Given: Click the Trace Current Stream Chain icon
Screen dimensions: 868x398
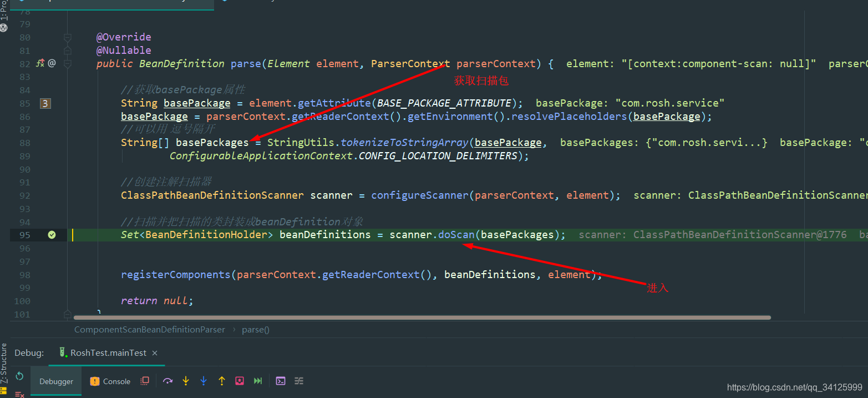Looking at the screenshot, I should pyautogui.click(x=299, y=381).
